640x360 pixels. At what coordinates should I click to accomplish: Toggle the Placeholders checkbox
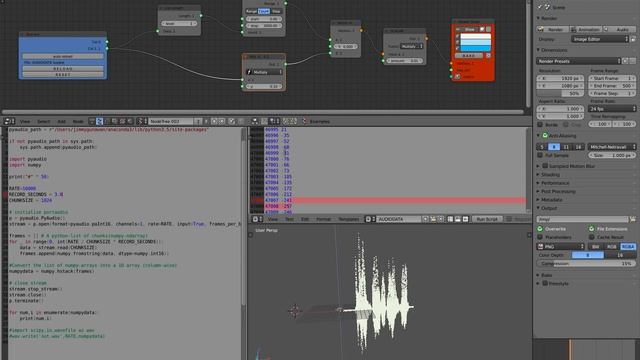point(540,237)
